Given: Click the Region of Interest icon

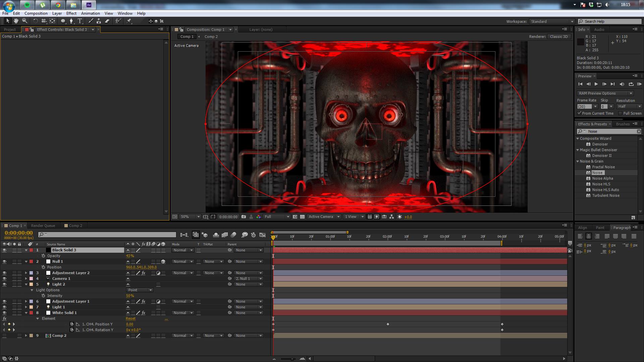Looking at the screenshot, I should coord(295,217).
